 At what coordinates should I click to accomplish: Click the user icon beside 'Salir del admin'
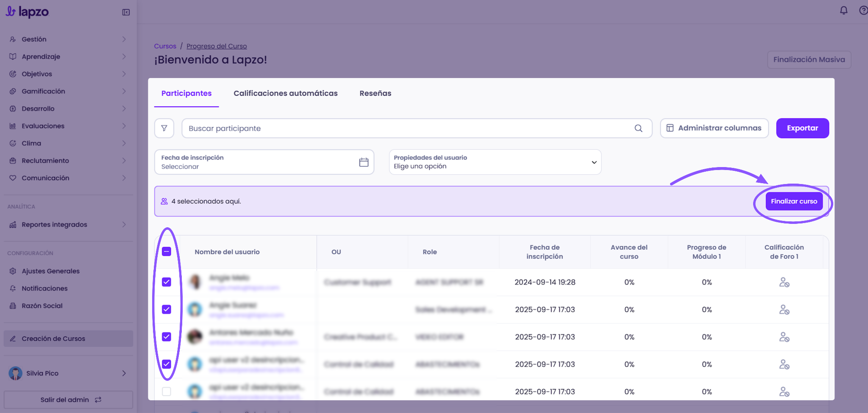[x=98, y=399]
